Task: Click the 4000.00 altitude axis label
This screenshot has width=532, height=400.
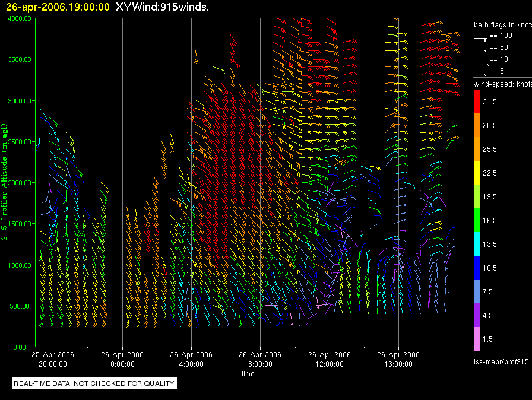Action: (19, 18)
